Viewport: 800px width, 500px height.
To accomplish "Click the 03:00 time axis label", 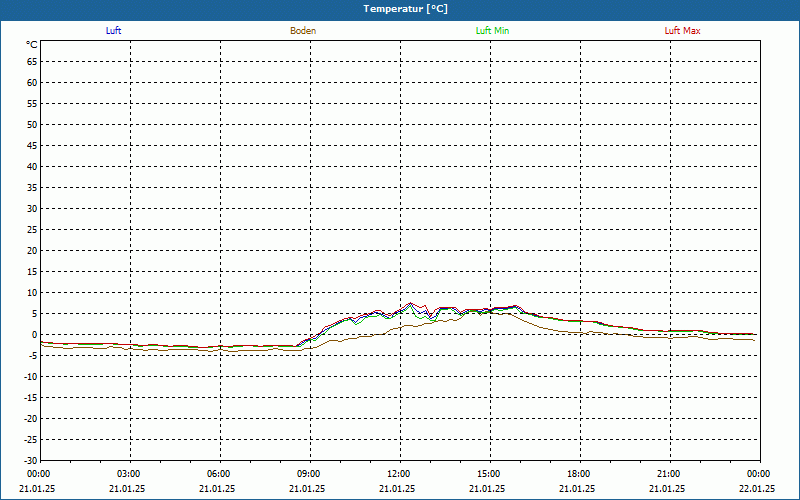I will [129, 474].
